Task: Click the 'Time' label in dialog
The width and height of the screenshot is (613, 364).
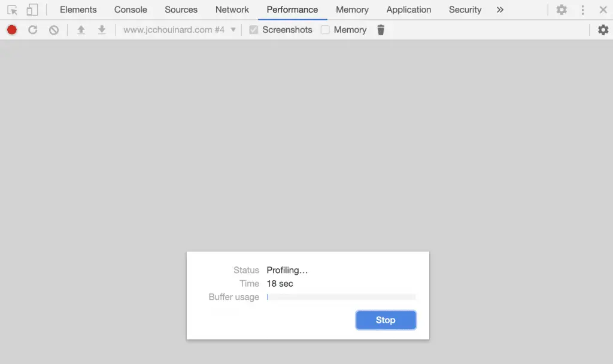Action: click(x=250, y=283)
